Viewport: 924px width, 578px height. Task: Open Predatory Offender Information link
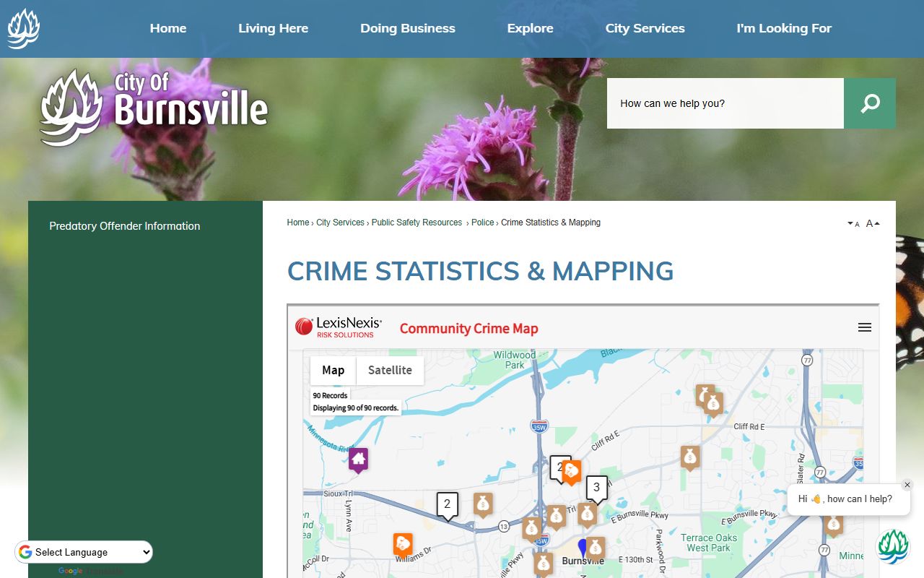coord(125,226)
